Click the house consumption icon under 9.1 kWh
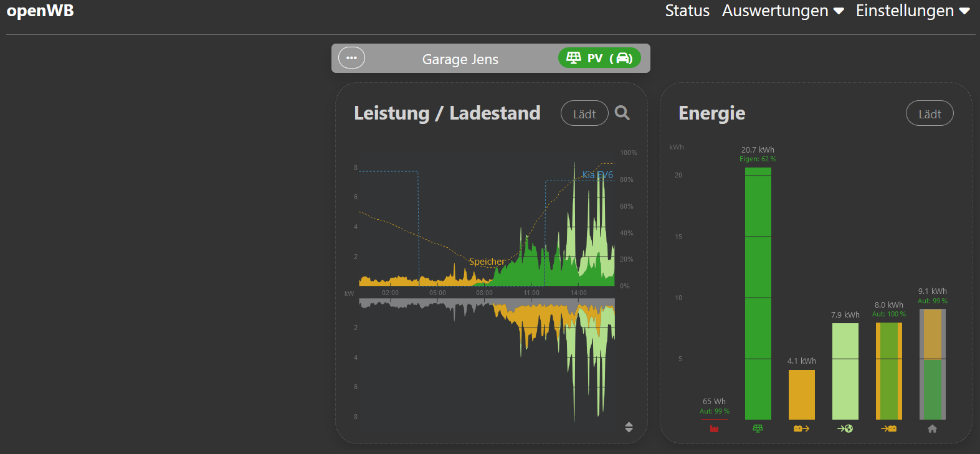 (x=932, y=428)
